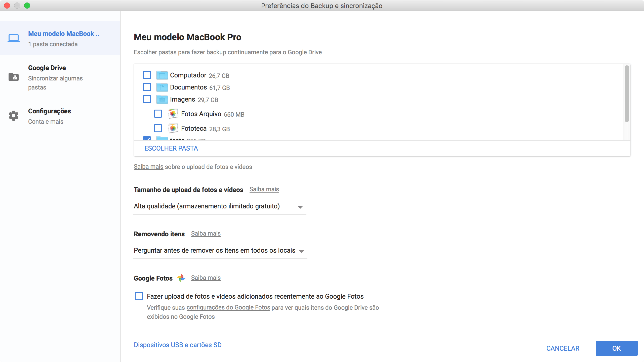The image size is (644, 362).
Task: Click the laptop icon in sidebar
Action: (x=14, y=38)
